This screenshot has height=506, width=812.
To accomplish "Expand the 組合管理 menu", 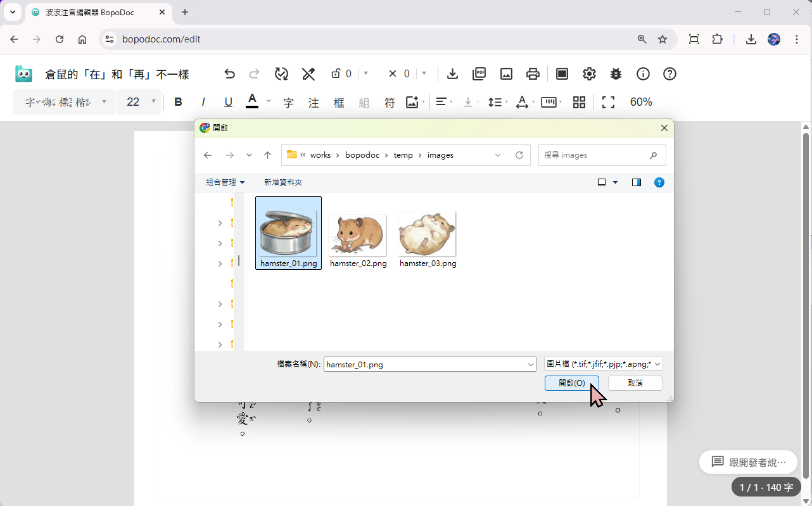I will coord(225,182).
